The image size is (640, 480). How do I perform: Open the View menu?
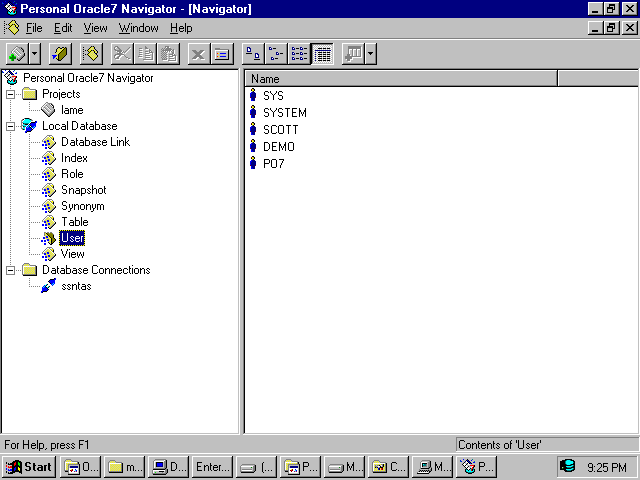click(x=95, y=28)
